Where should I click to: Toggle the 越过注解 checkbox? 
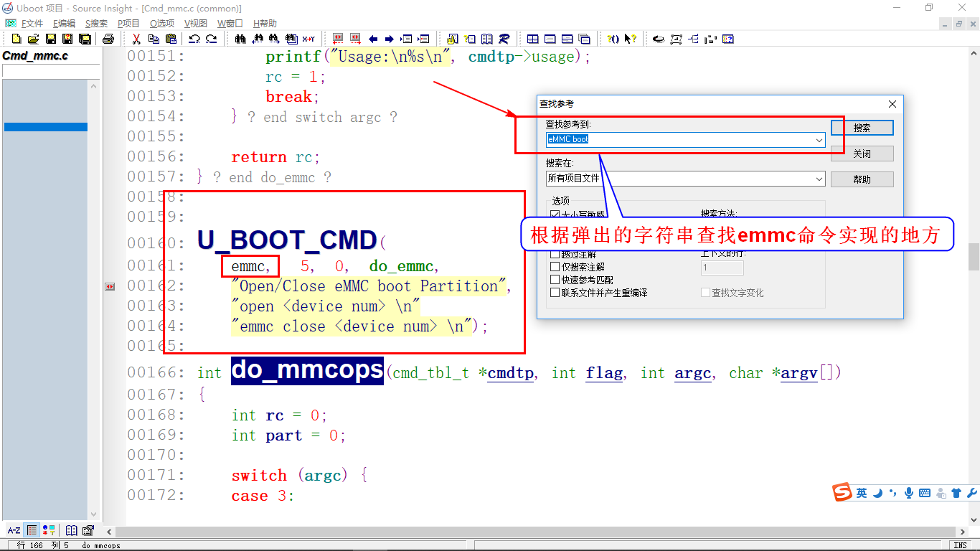pos(555,254)
